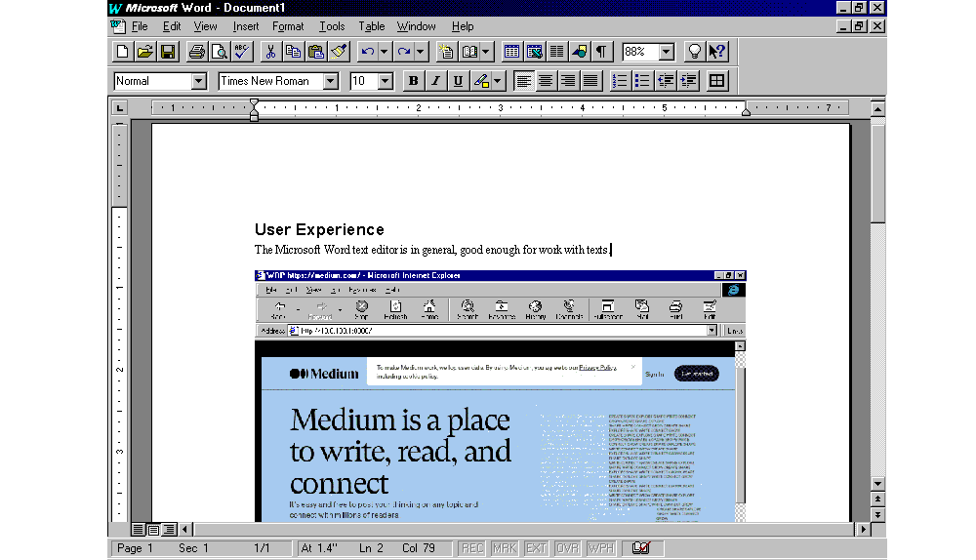Click the Insert Table icon
Image resolution: width=976 pixels, height=560 pixels.
[x=511, y=52]
